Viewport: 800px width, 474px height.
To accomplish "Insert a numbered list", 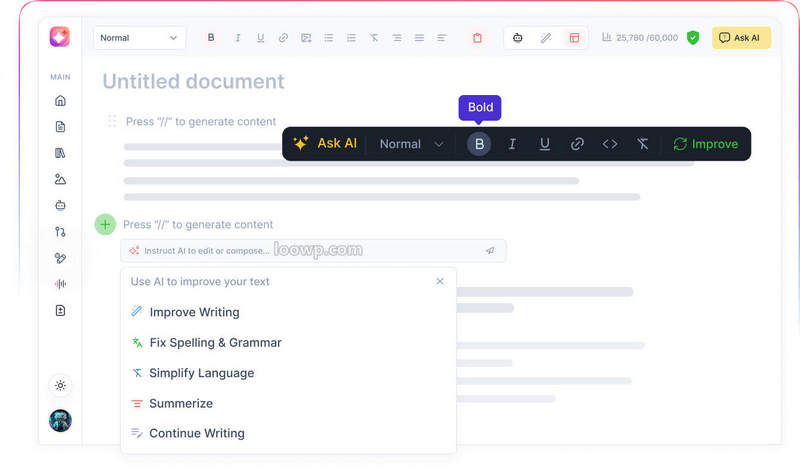I will 351,38.
